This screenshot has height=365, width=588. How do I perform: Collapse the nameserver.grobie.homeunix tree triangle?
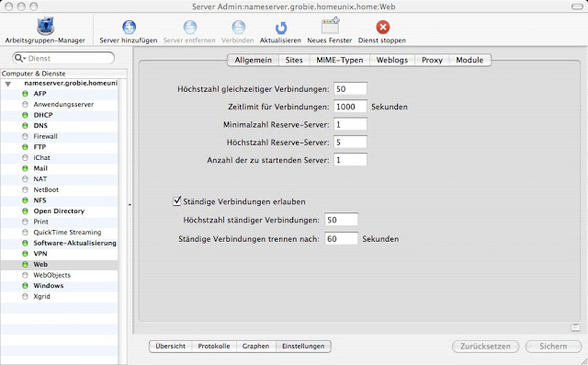pos(8,84)
